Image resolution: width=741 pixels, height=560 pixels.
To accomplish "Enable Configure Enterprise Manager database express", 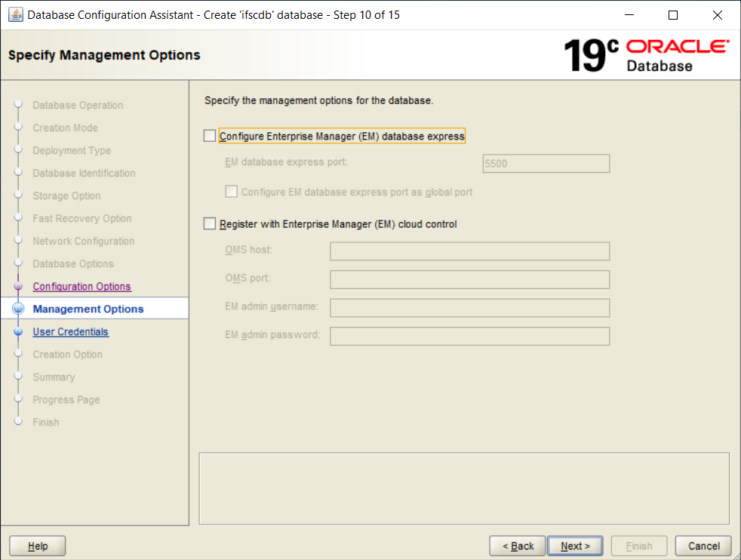I will [x=210, y=137].
